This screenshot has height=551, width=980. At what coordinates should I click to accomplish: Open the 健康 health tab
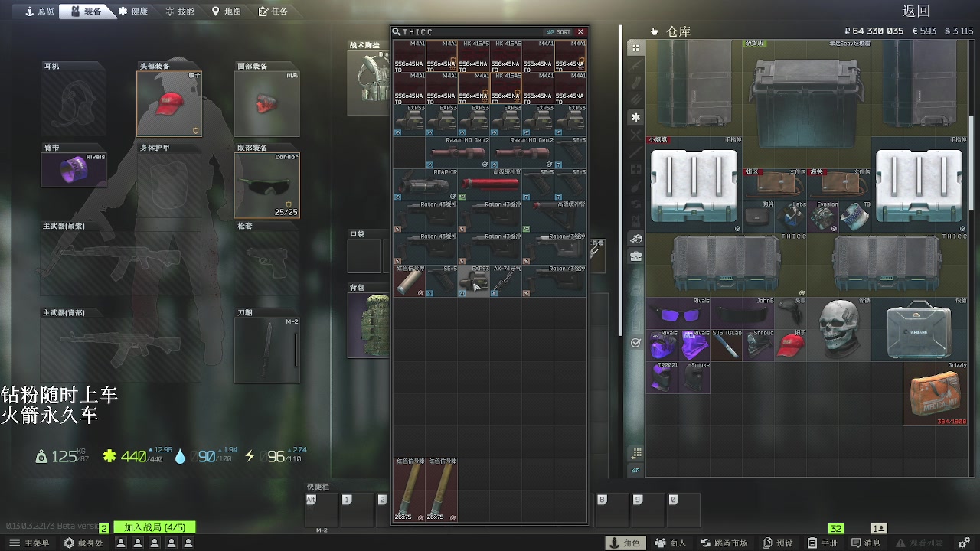pyautogui.click(x=133, y=11)
